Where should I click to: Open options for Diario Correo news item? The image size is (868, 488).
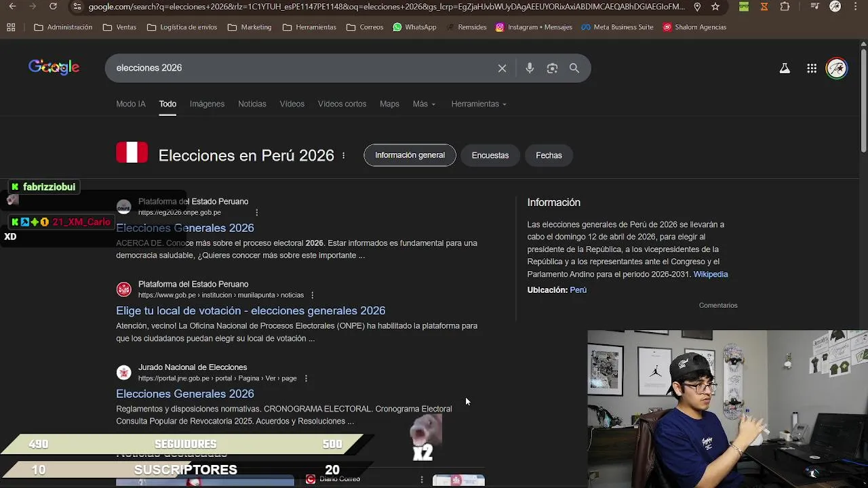422,479
